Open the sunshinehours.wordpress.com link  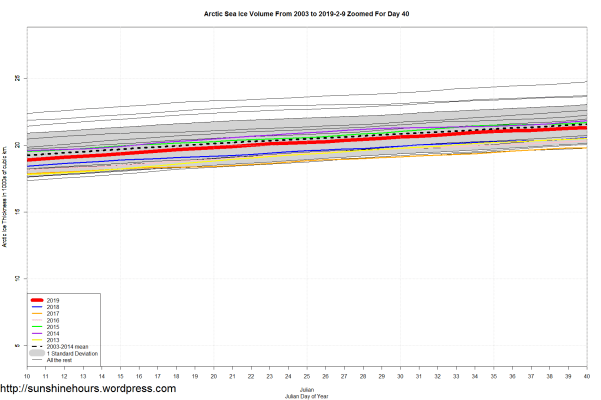pyautogui.click(x=88, y=389)
